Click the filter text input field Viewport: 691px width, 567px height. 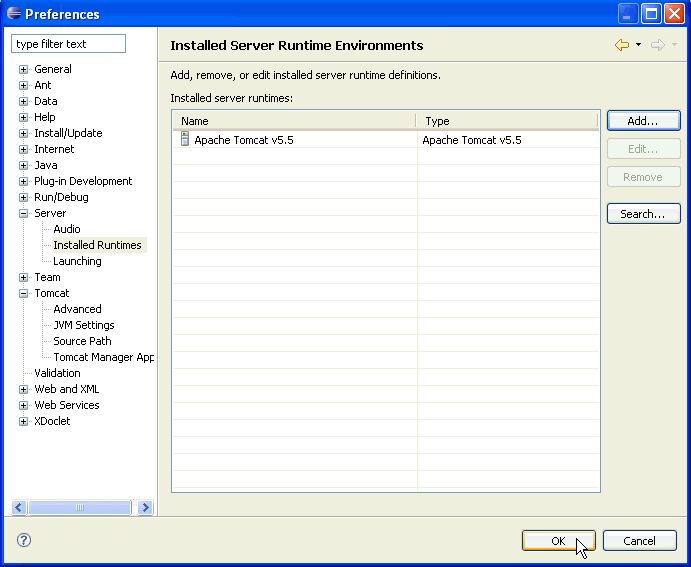(68, 44)
